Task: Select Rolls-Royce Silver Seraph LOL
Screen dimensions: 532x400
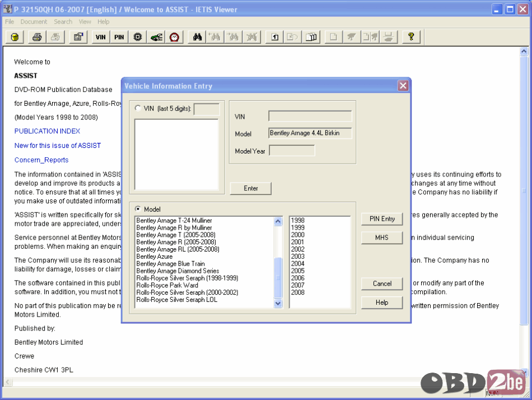Action: [177, 300]
